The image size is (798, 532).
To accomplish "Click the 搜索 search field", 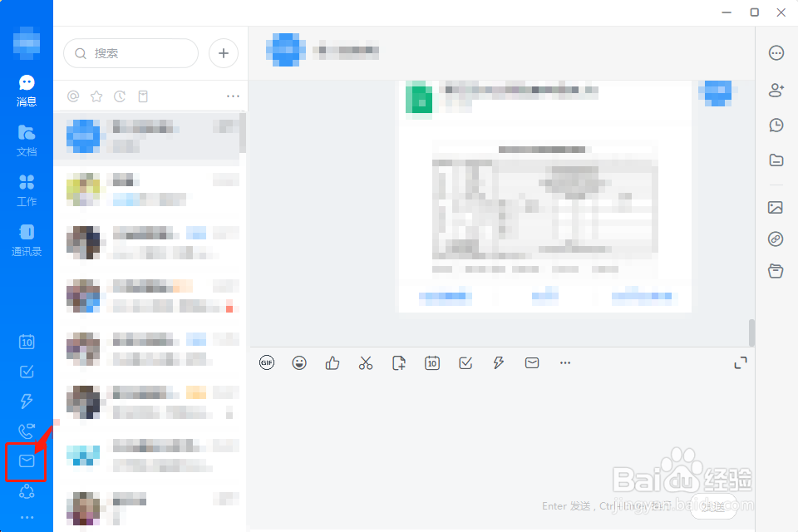I will coord(131,53).
